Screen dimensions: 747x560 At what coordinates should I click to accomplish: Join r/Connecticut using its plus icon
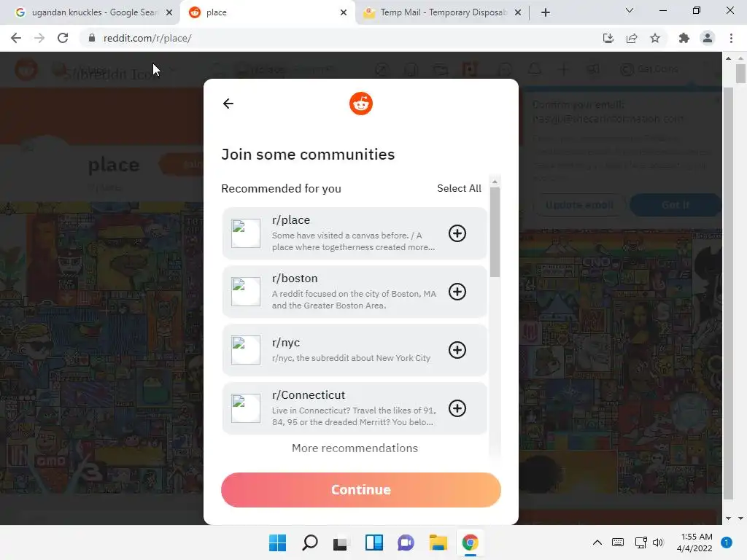pos(457,408)
